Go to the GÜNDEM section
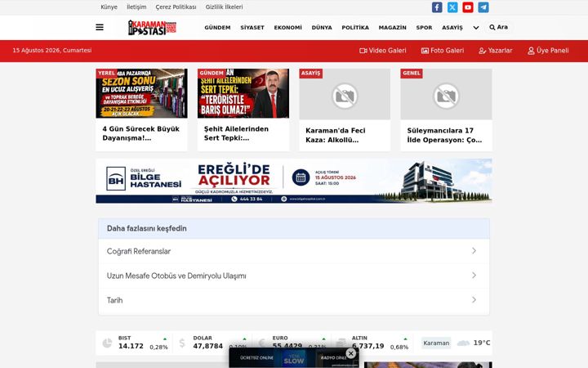Image resolution: width=588 pixels, height=368 pixels. [x=217, y=28]
